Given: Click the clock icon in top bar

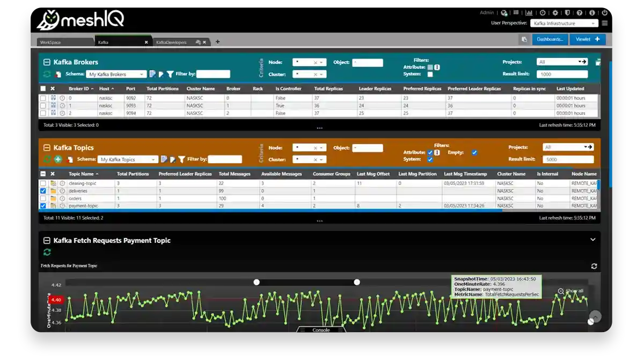Looking at the screenshot, I should click(x=543, y=12).
